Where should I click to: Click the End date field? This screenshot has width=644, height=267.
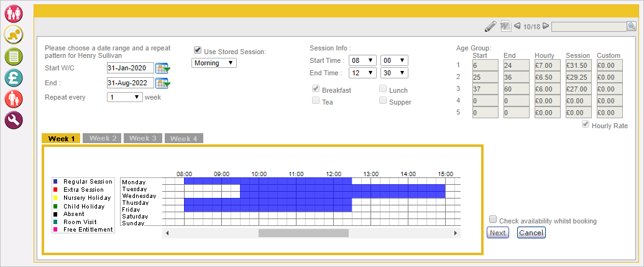(x=130, y=83)
